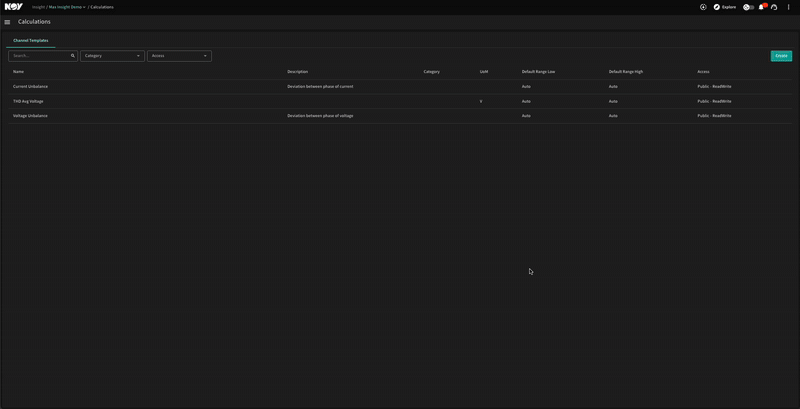Click the Insight breadcrumb link
Viewport: 800px width, 409px height.
(38, 7)
